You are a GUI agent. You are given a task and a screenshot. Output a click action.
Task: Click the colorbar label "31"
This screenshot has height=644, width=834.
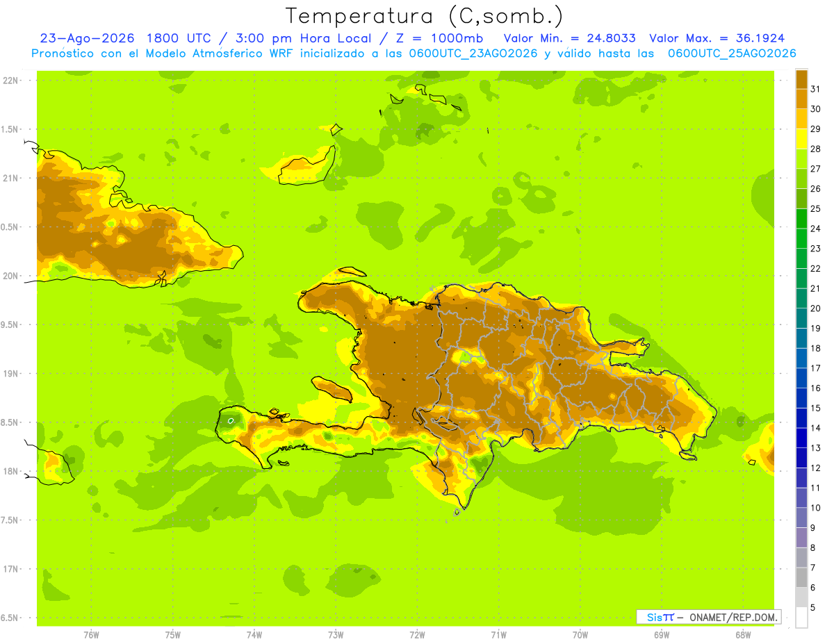[x=816, y=89]
